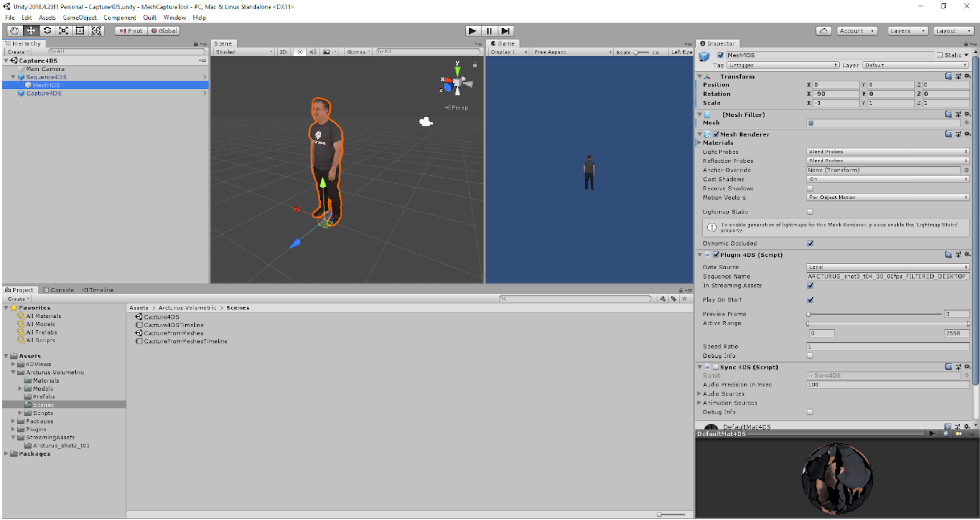Toggle Mesh4DS active checkbox
980x520 pixels.
coord(720,55)
